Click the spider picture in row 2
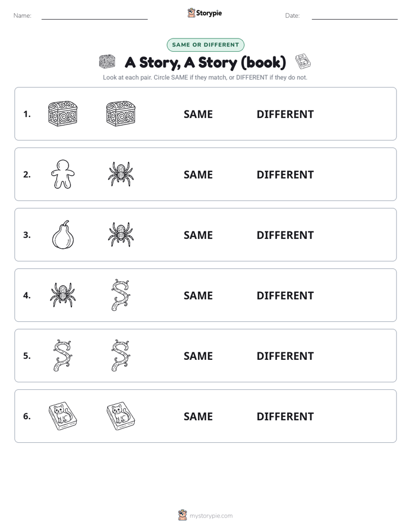Screen dimensions: 411x532 (121, 174)
